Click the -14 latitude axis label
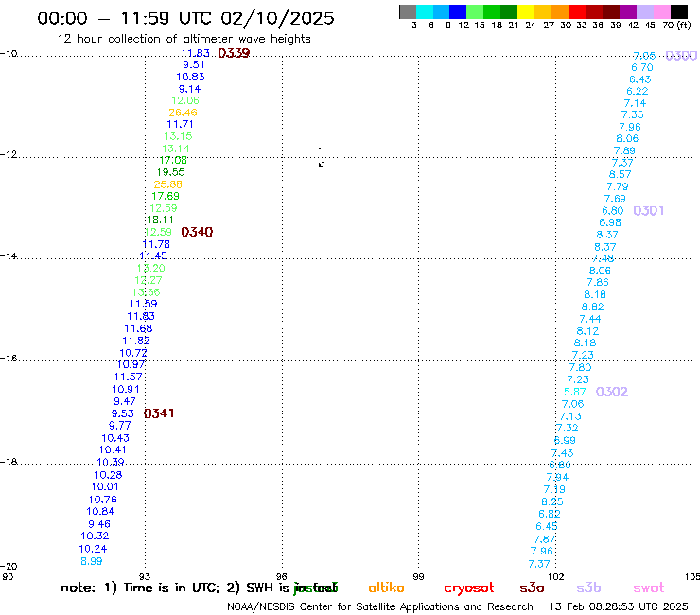 (9, 255)
